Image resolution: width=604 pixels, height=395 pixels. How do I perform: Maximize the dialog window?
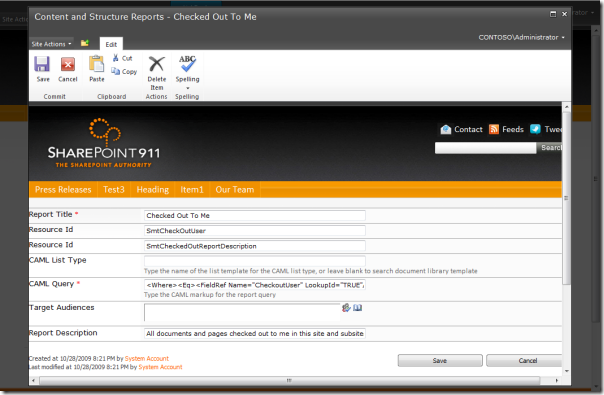553,14
